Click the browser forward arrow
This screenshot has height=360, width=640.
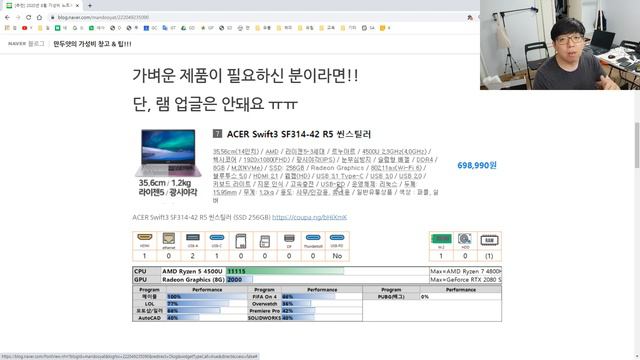18,18
